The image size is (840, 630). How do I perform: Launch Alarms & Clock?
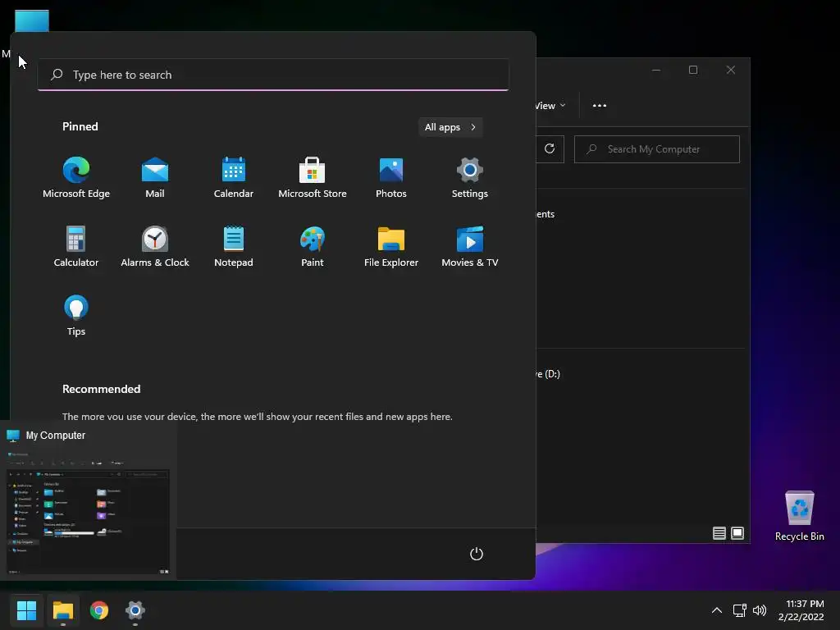pos(155,246)
